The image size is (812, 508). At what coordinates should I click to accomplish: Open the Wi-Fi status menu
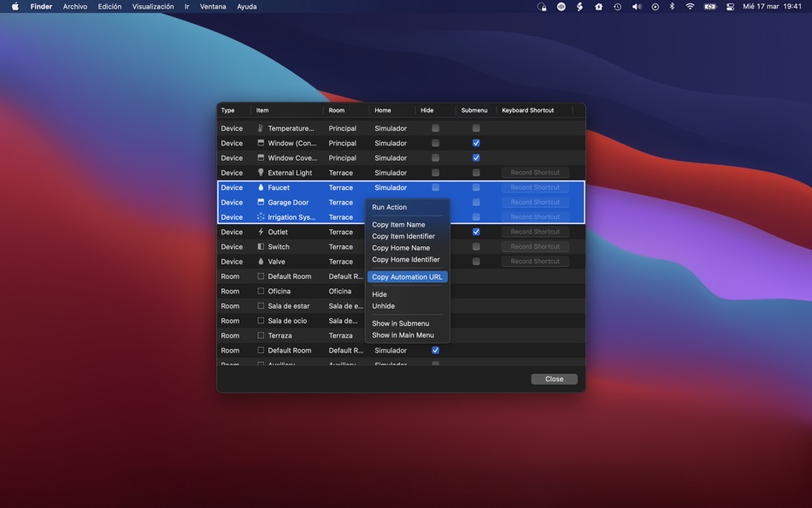[690, 7]
